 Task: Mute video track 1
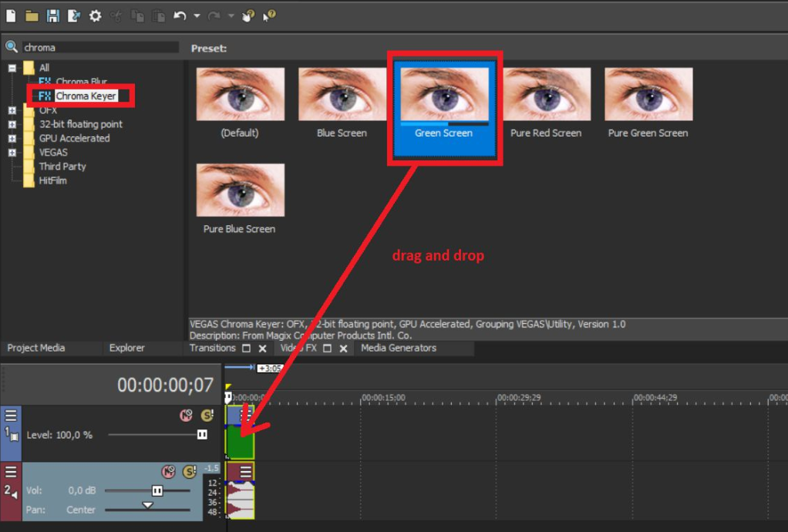tap(186, 416)
